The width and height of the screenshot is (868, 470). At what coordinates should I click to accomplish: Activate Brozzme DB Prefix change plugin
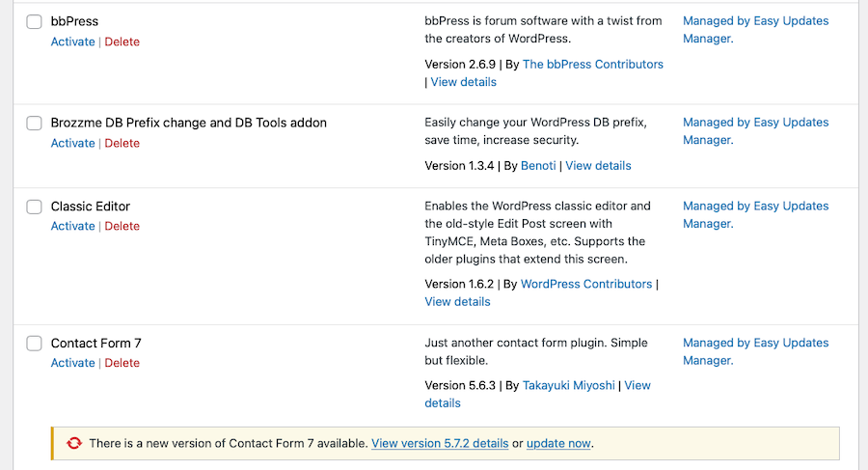tap(72, 143)
